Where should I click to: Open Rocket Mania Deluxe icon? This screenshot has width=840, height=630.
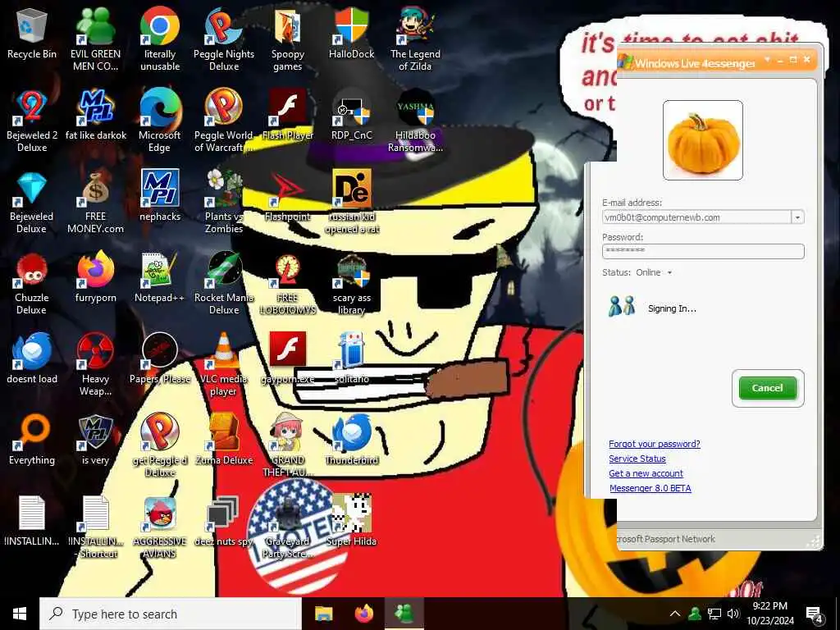coord(224,284)
